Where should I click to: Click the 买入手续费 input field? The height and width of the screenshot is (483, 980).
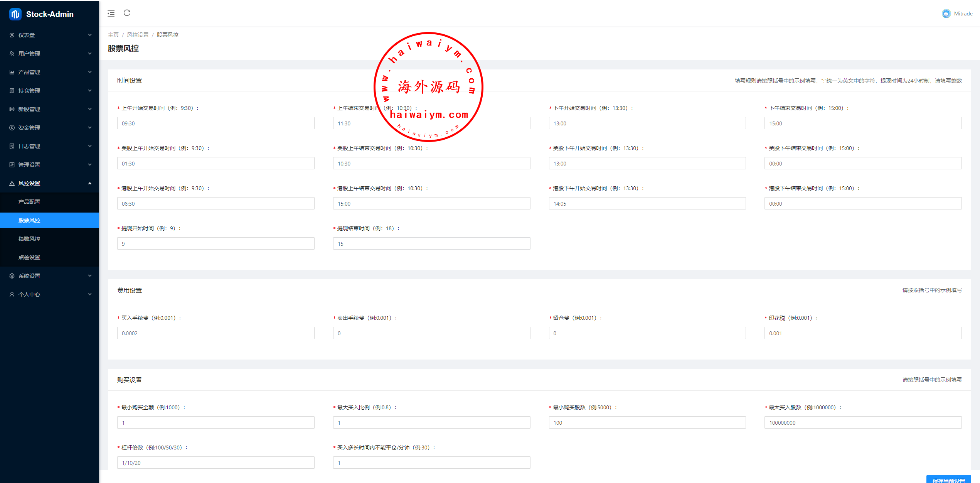[x=216, y=333]
